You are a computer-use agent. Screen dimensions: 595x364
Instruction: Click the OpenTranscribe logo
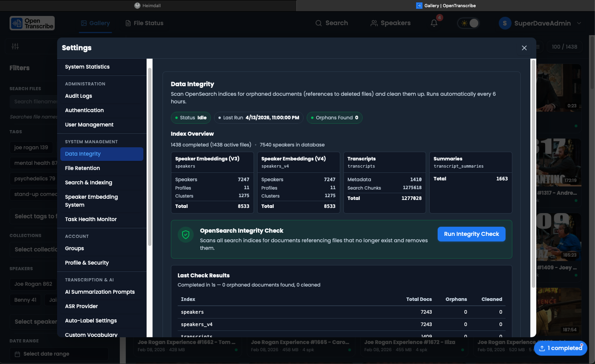point(32,23)
